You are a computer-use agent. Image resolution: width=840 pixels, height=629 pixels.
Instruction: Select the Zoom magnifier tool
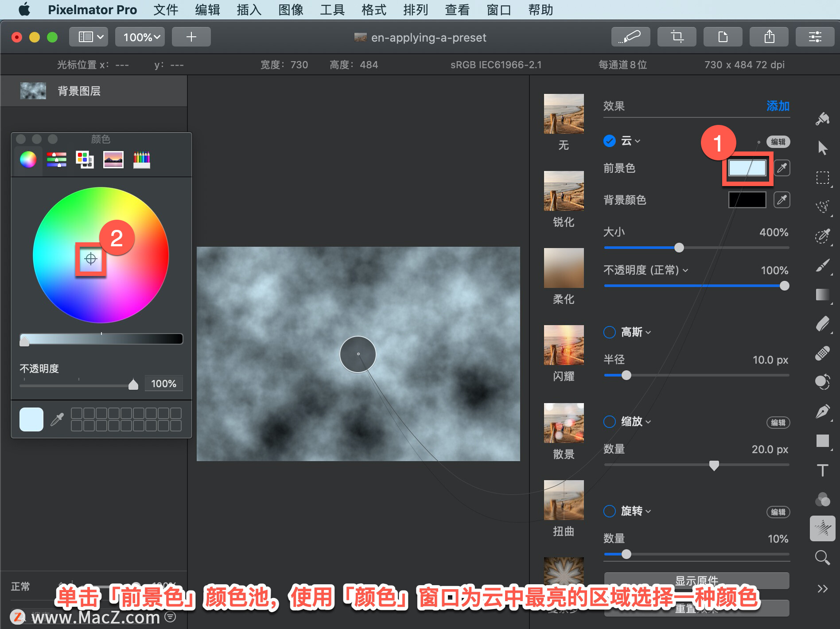click(x=823, y=558)
